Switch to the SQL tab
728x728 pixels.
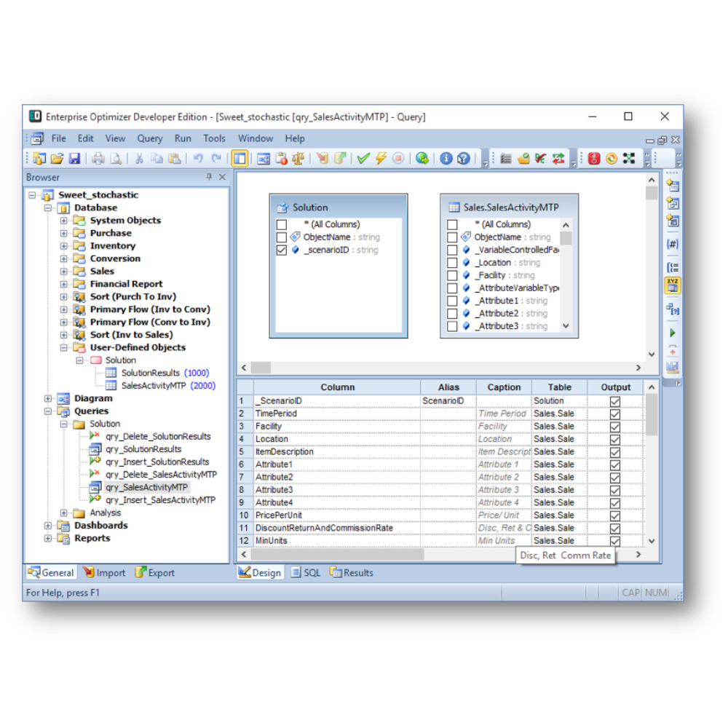click(306, 573)
